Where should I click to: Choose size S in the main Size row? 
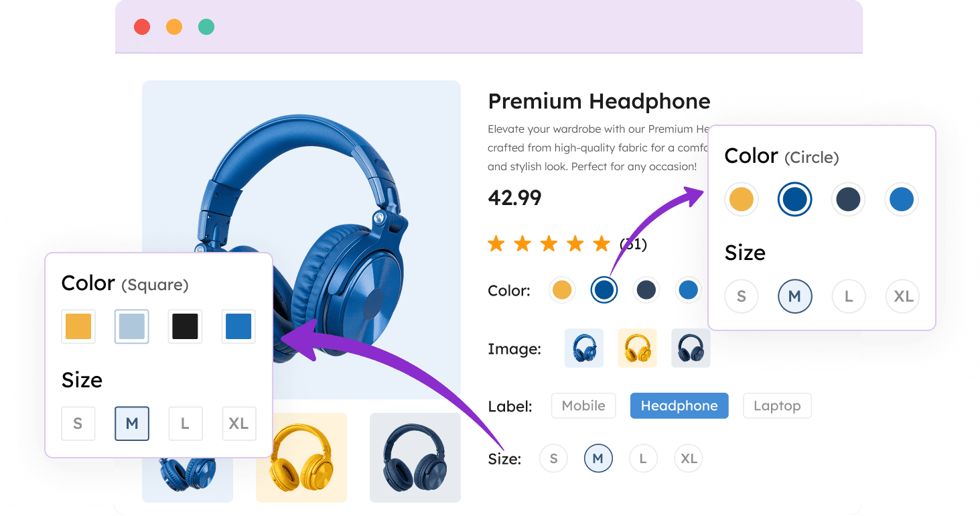pyautogui.click(x=553, y=458)
